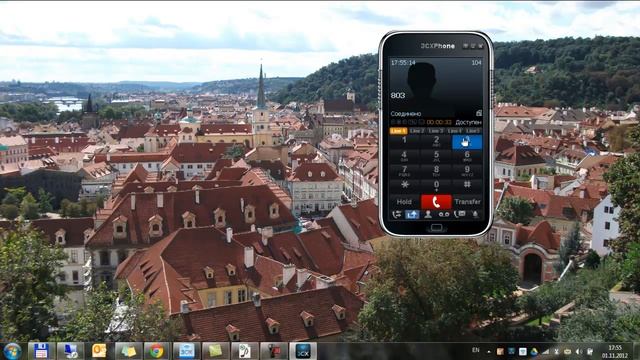The height and width of the screenshot is (360, 640).
Task: Open green note taskbar icon right of 3CX
Action: 216,351
